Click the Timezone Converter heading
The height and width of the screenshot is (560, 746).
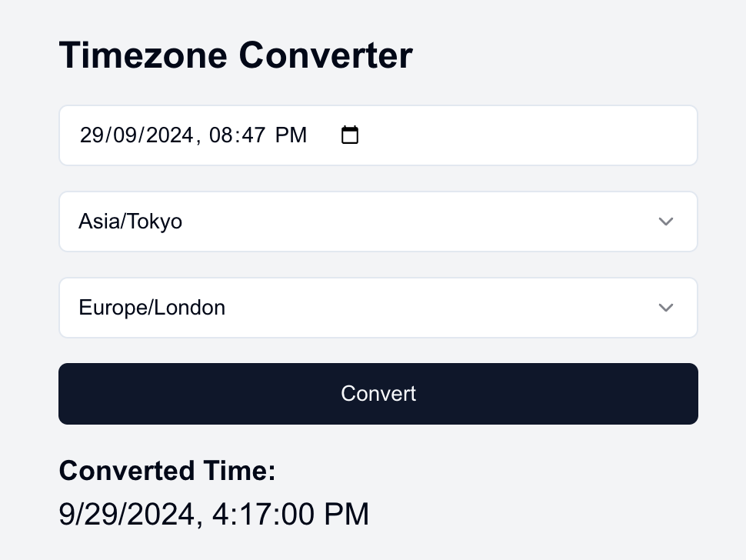(x=235, y=55)
